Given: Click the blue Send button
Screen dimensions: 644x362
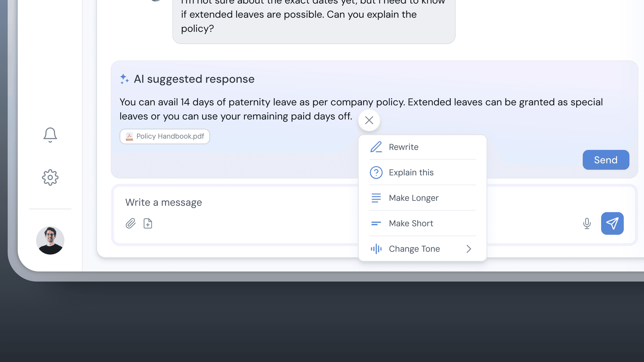Looking at the screenshot, I should [606, 160].
